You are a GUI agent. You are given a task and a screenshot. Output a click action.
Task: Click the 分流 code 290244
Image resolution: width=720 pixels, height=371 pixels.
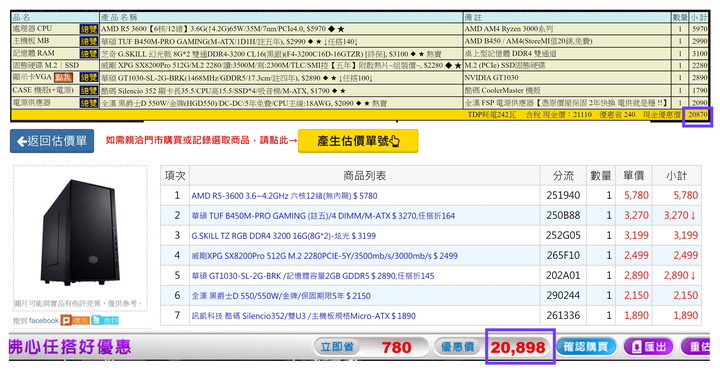pyautogui.click(x=563, y=296)
